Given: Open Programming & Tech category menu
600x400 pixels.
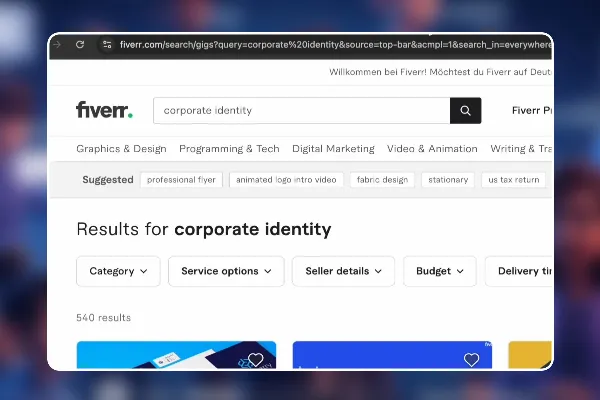Looking at the screenshot, I should click(229, 149).
